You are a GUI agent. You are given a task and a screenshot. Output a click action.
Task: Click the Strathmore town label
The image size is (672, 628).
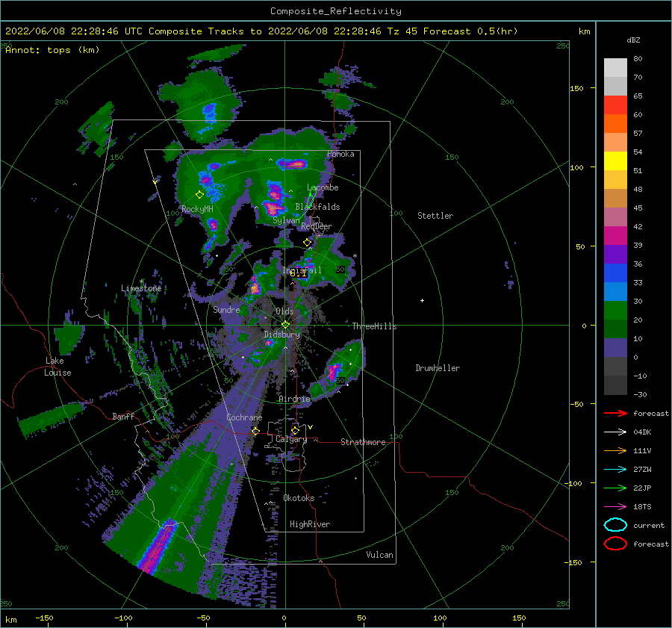point(364,442)
